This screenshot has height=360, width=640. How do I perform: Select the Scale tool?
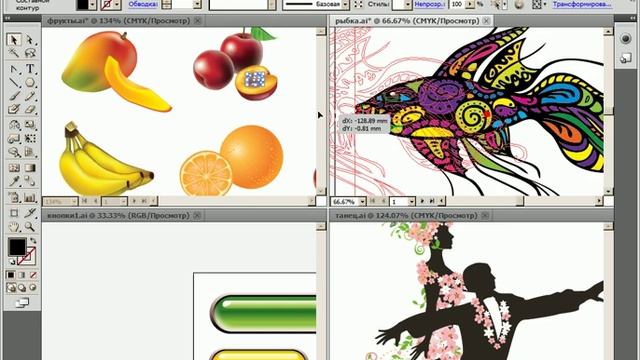(29, 125)
